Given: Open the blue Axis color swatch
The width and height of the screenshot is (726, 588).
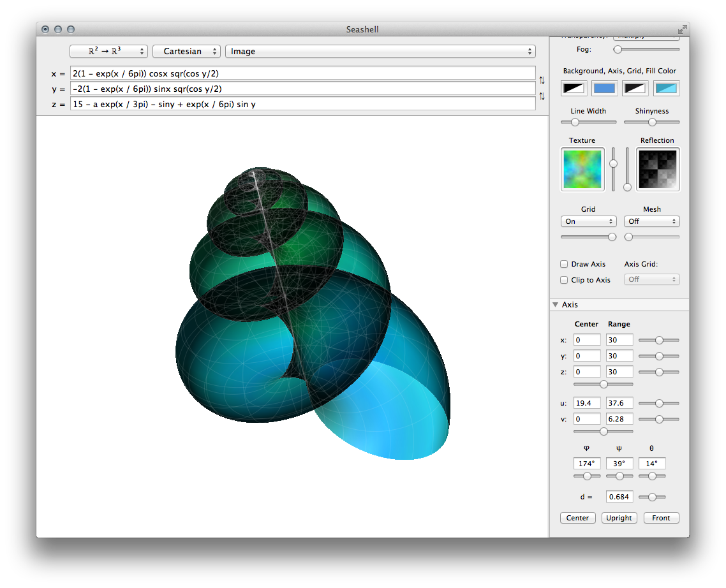Looking at the screenshot, I should point(604,89).
